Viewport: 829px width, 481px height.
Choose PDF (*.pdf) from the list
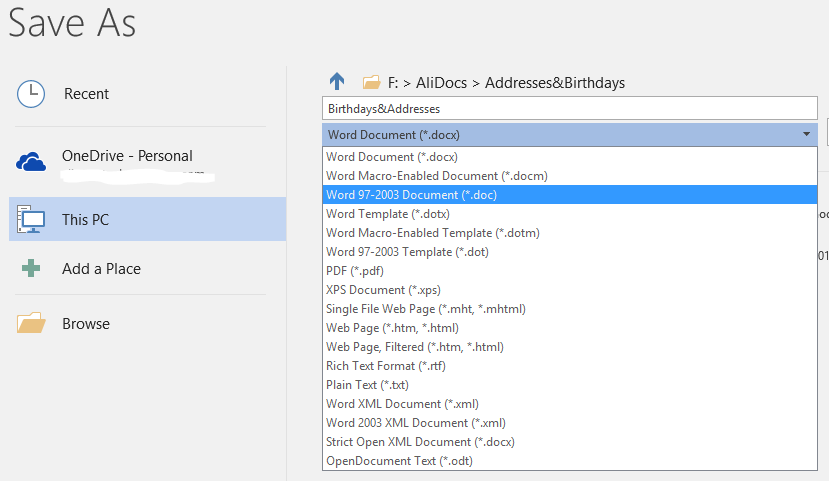(x=570, y=271)
